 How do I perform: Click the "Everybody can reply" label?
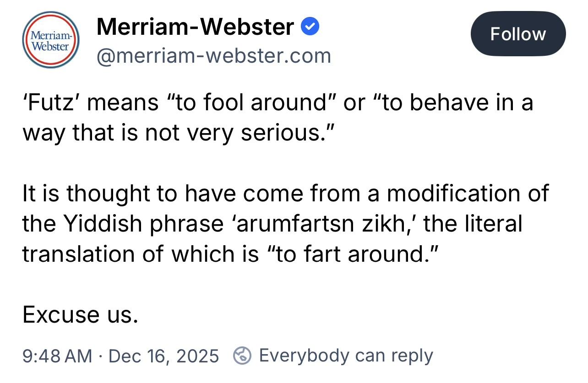(346, 356)
